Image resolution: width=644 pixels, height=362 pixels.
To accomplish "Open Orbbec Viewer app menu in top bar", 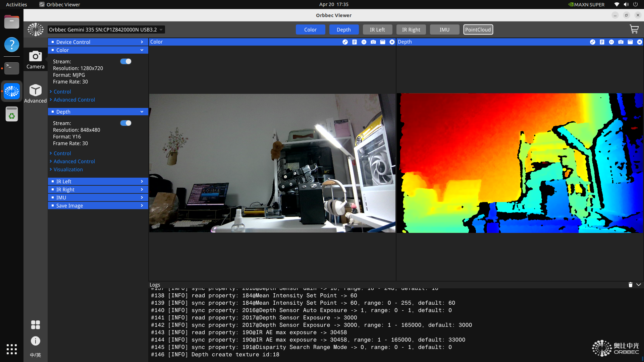I will pyautogui.click(x=60, y=4).
